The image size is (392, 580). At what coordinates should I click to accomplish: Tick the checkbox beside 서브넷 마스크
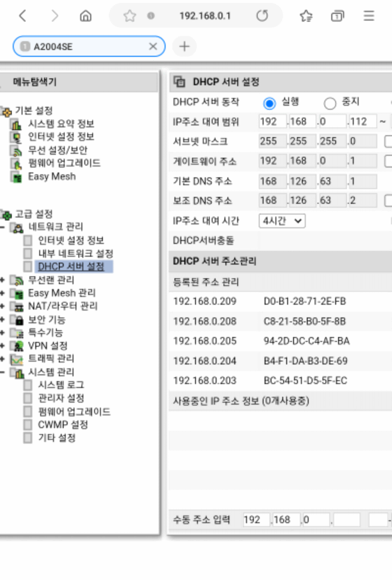coord(388,141)
